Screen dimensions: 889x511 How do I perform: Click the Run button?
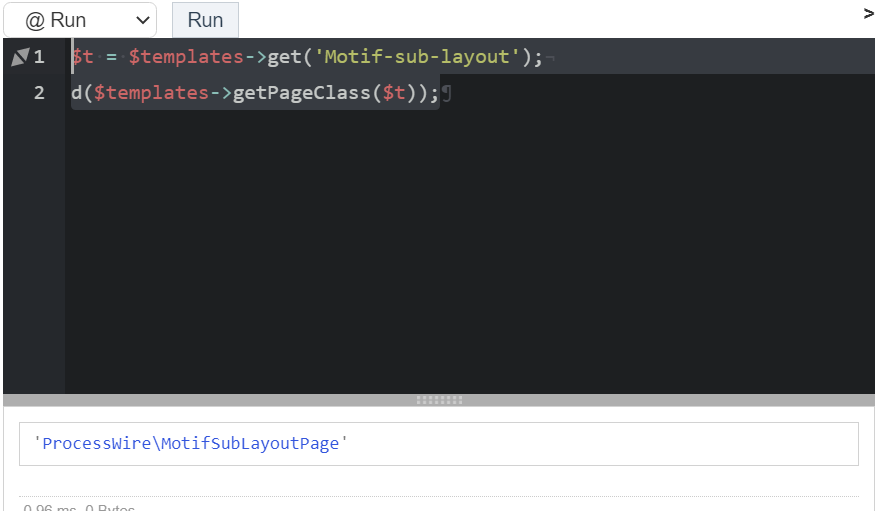pos(205,20)
